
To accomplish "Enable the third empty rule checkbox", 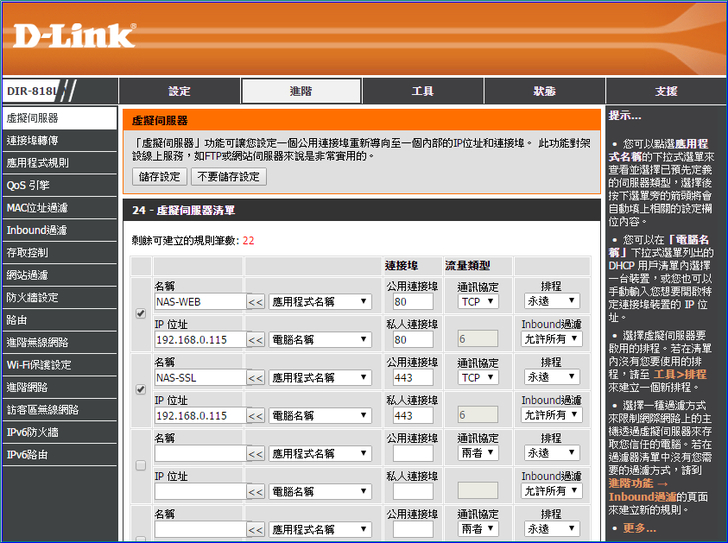I will point(140,465).
